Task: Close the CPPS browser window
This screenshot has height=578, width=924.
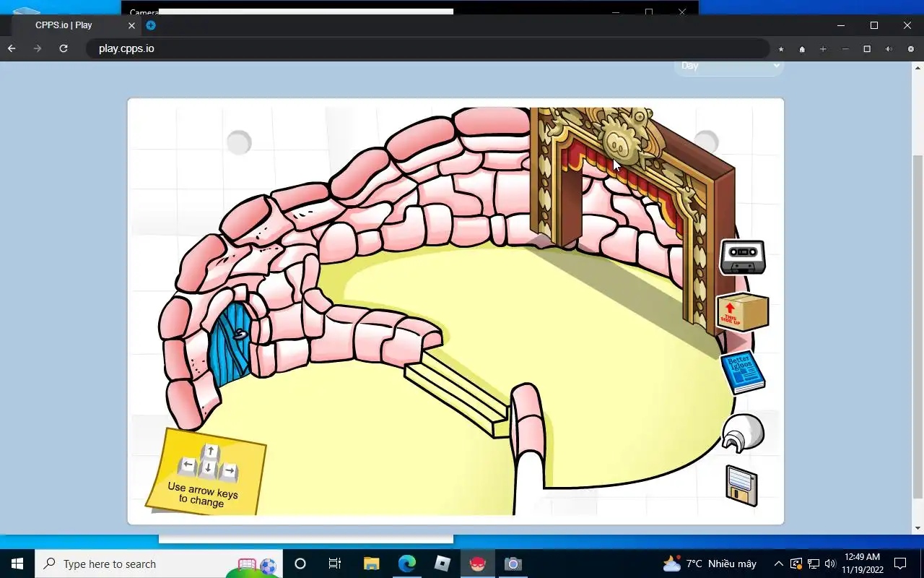Action: (x=907, y=25)
